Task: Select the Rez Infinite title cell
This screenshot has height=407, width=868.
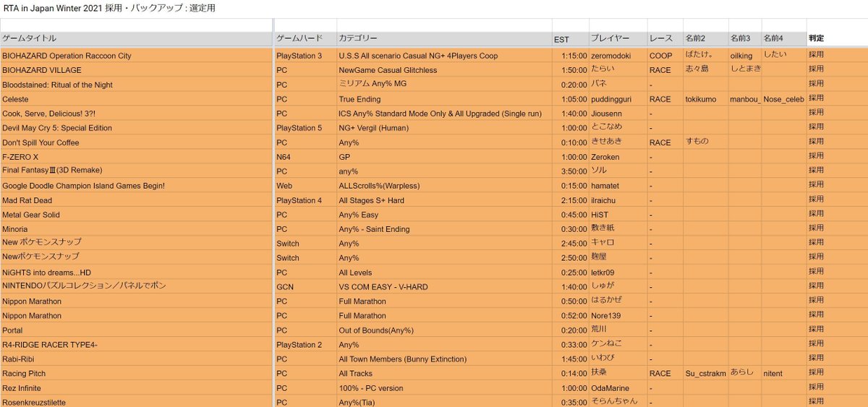Action: 136,387
